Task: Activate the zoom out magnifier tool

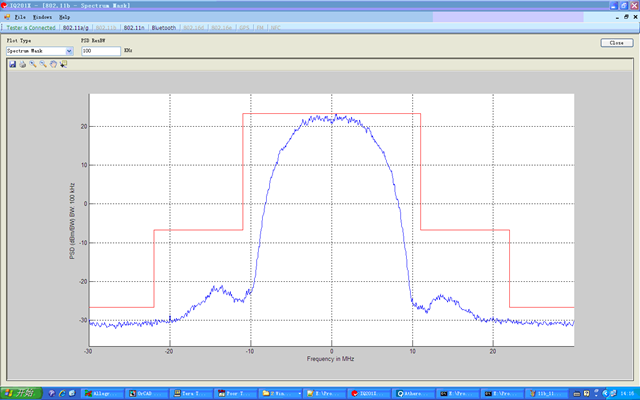Action: coord(43,64)
